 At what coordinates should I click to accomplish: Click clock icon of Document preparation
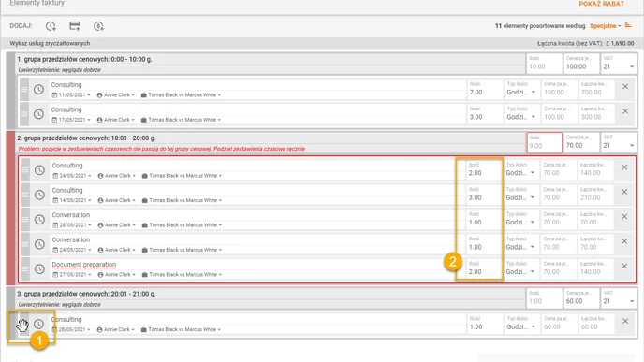[39, 268]
